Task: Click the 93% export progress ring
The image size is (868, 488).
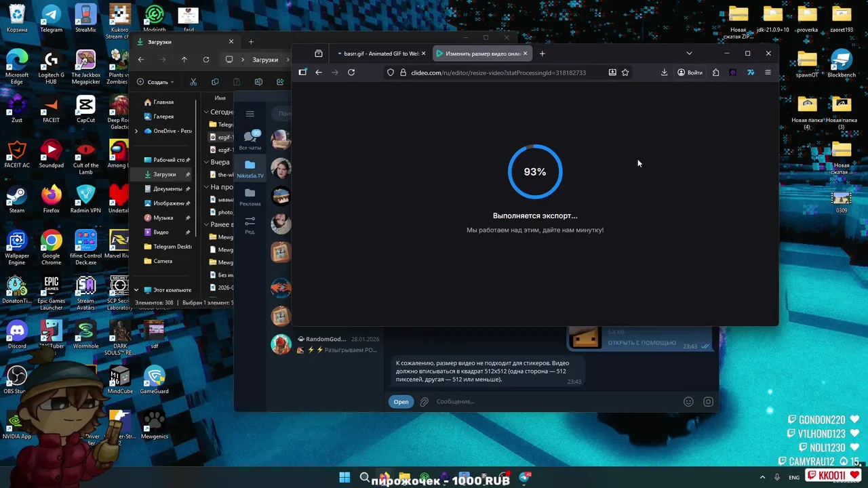Action: [x=535, y=171]
